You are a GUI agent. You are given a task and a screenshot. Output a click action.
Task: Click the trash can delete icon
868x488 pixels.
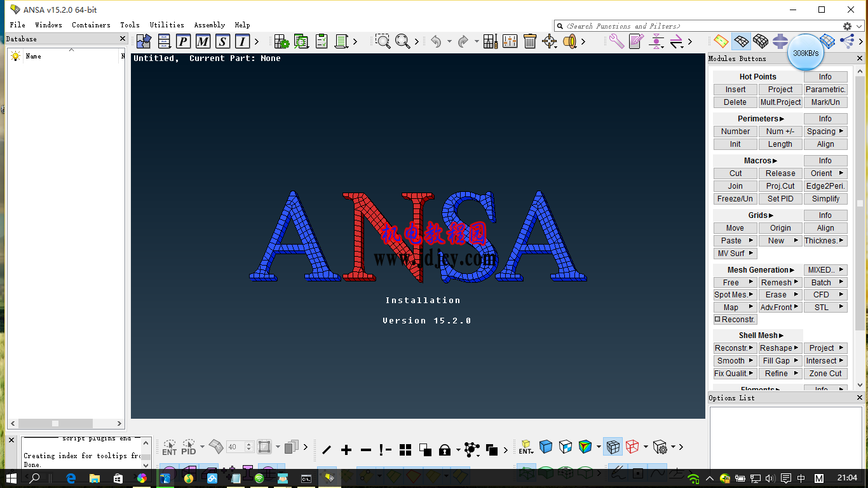(530, 42)
